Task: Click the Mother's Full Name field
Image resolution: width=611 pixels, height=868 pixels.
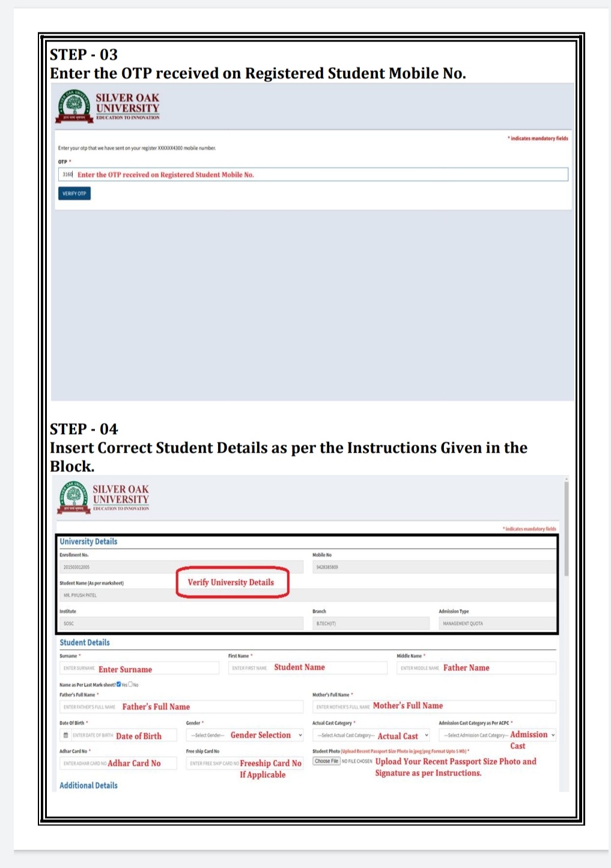Action: (434, 706)
